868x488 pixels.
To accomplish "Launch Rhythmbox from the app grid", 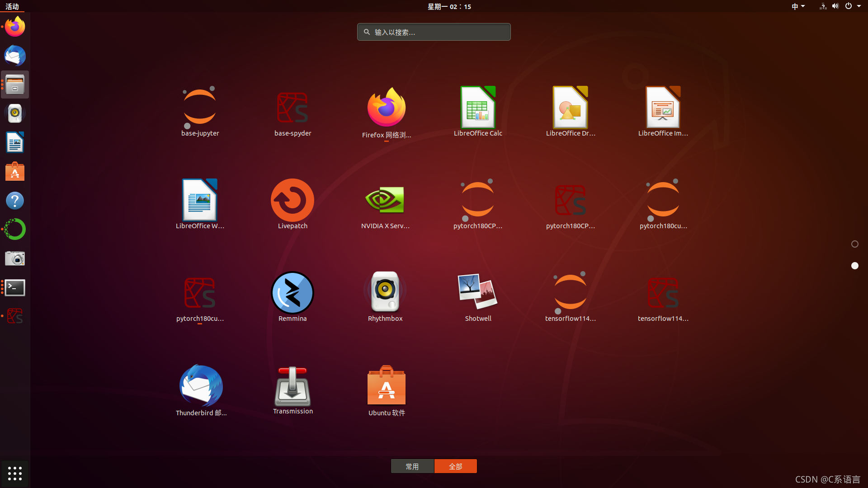I will 385,297.
